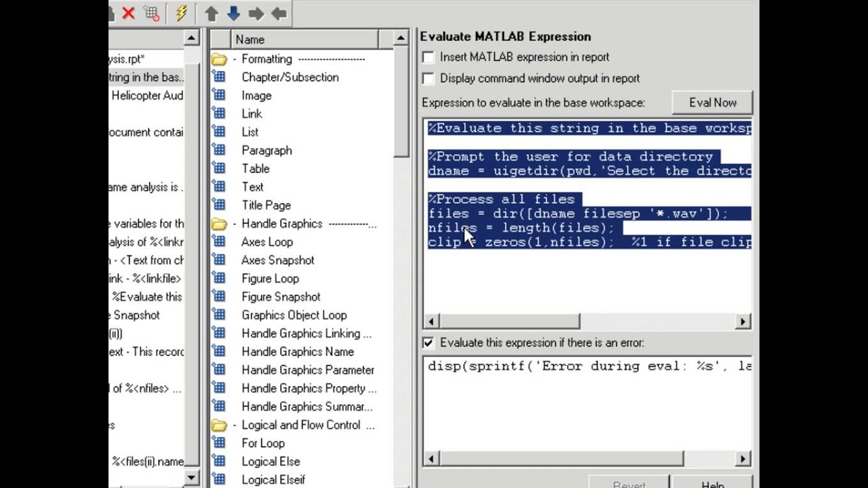Click scroll-left arrow of expression editor
This screenshot has width=868, height=488.
click(x=432, y=321)
